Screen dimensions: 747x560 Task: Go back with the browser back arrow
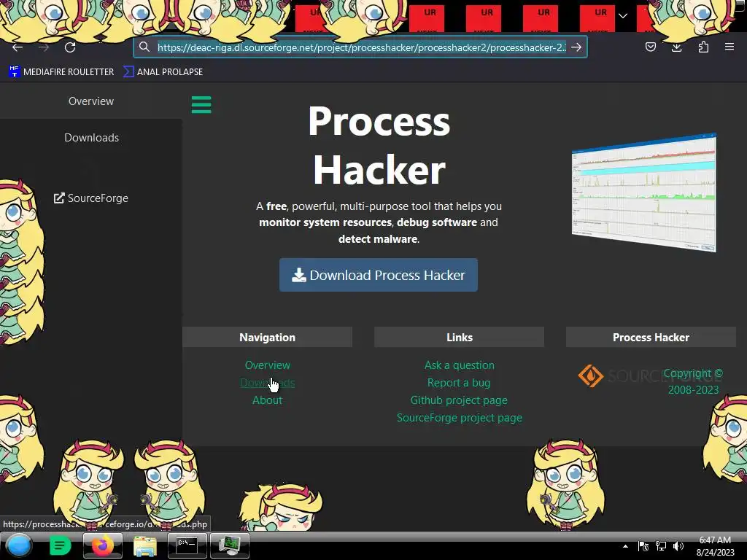tap(18, 47)
